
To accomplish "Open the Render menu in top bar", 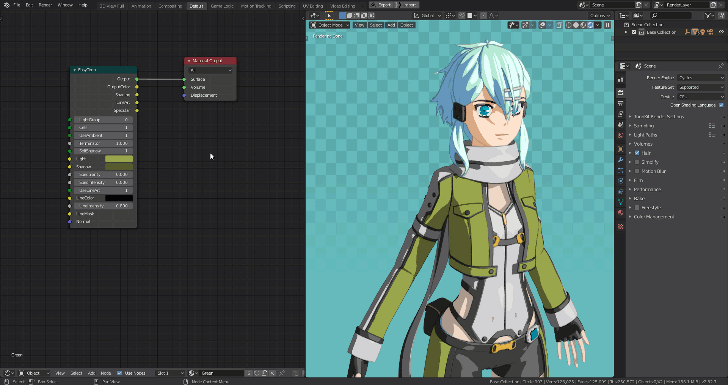I will pos(45,6).
